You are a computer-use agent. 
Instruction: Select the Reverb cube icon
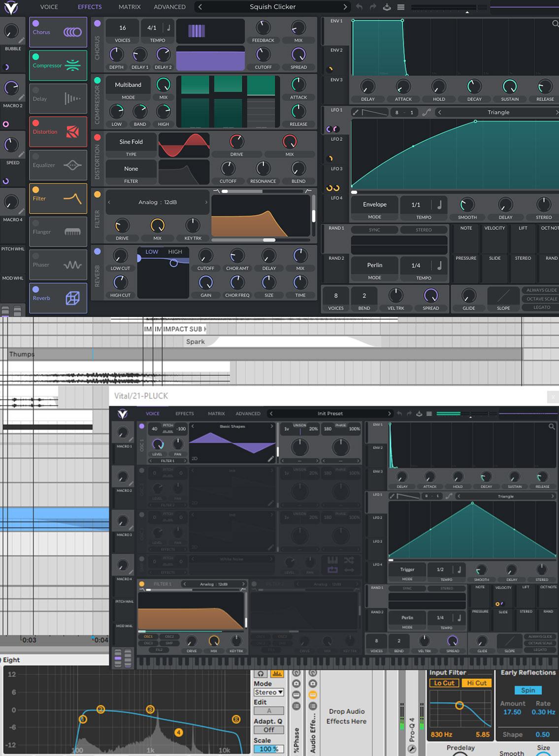coord(72,298)
